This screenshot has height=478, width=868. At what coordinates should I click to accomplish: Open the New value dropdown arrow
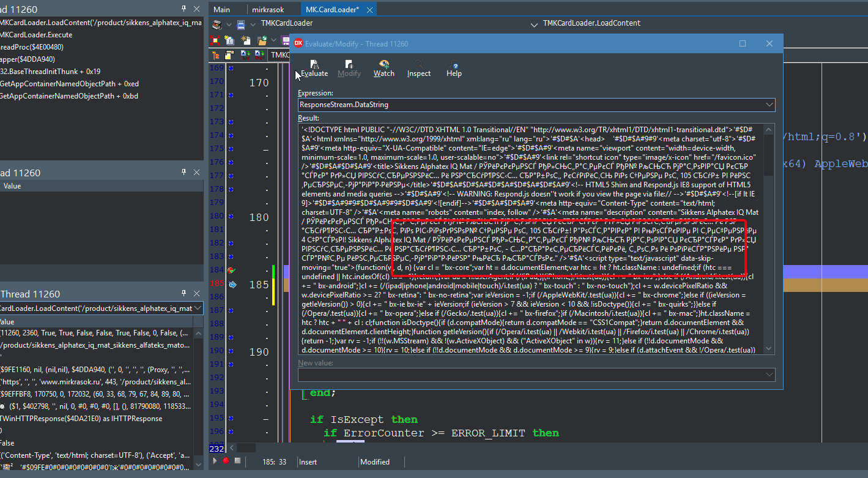[769, 374]
